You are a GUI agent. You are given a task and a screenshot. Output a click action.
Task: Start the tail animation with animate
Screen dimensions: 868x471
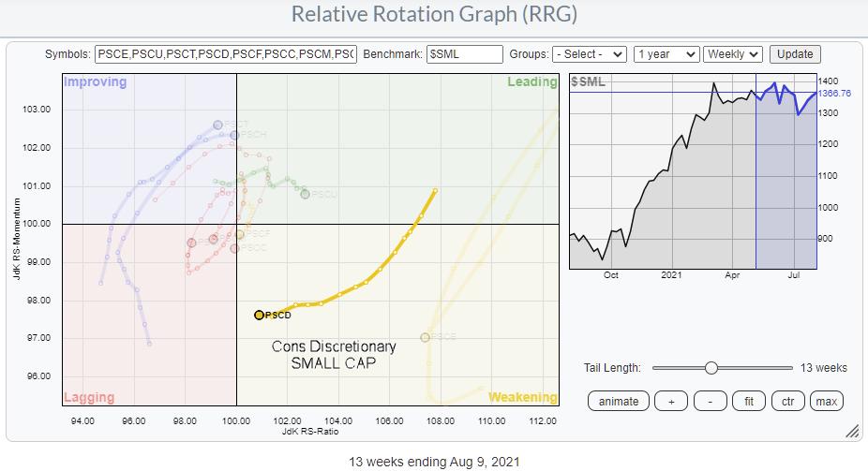tap(619, 401)
